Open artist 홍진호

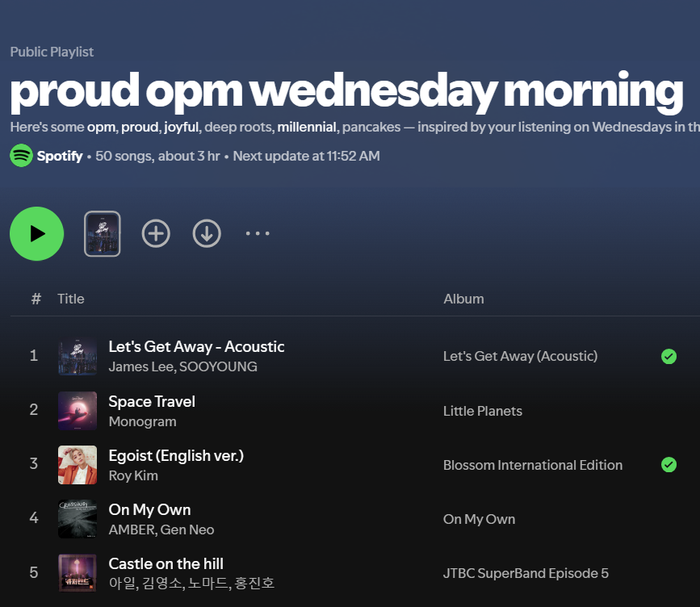[254, 583]
